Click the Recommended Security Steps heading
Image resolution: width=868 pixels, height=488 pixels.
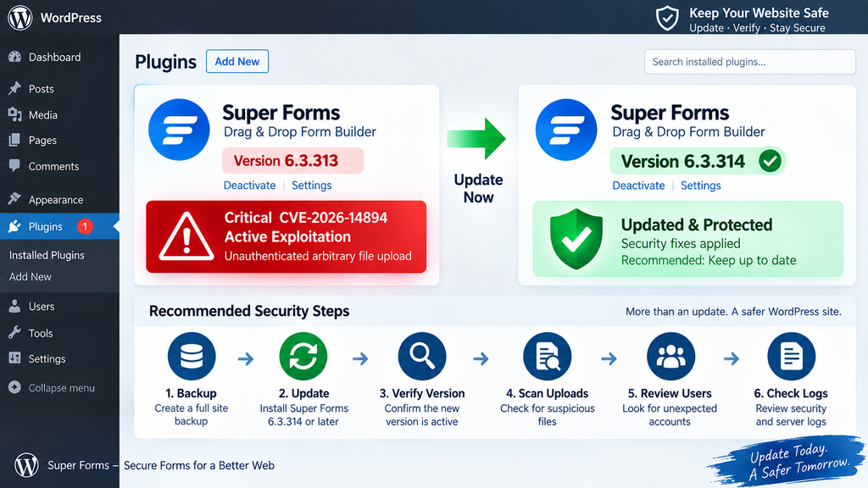point(249,311)
